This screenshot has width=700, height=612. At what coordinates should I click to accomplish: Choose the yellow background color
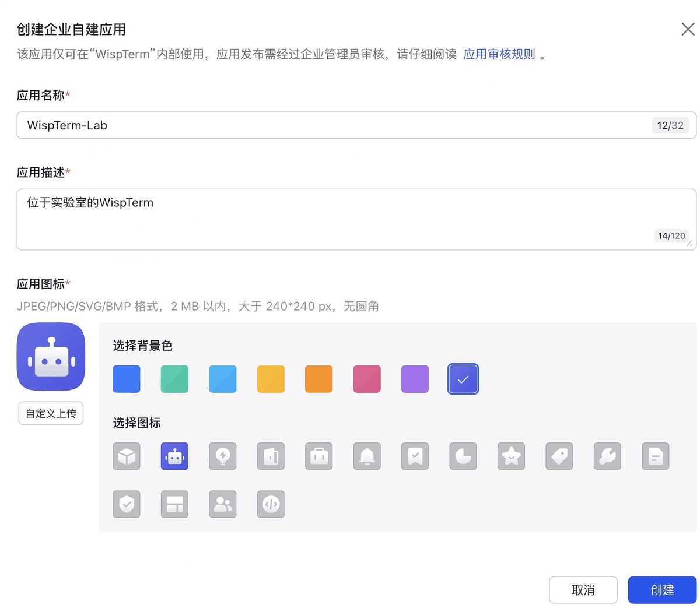(x=271, y=379)
